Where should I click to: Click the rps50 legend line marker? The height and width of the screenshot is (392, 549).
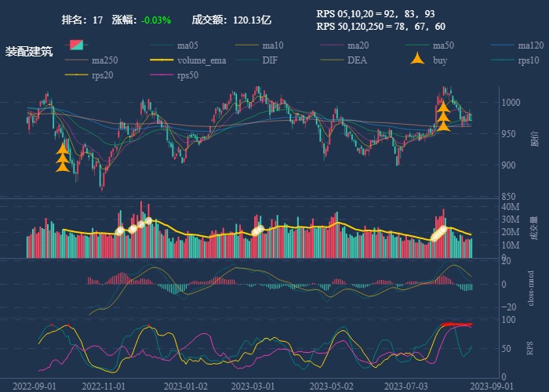163,74
